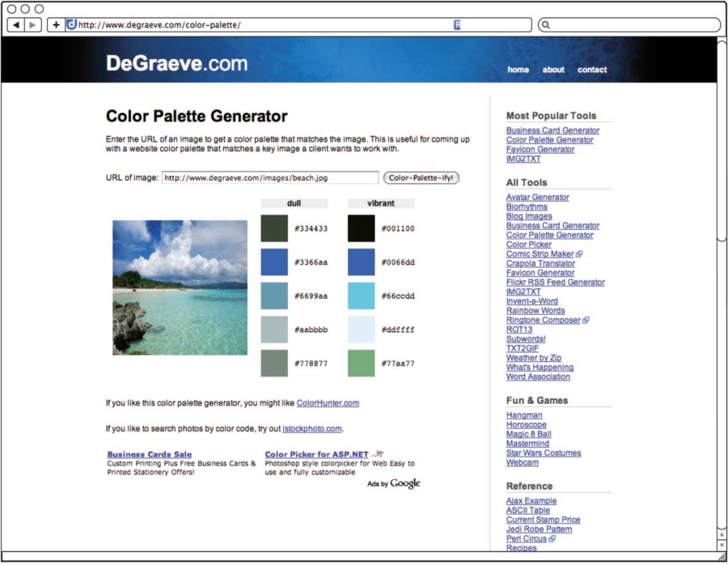
Task: Click the magnifier icon in search box
Action: point(546,24)
